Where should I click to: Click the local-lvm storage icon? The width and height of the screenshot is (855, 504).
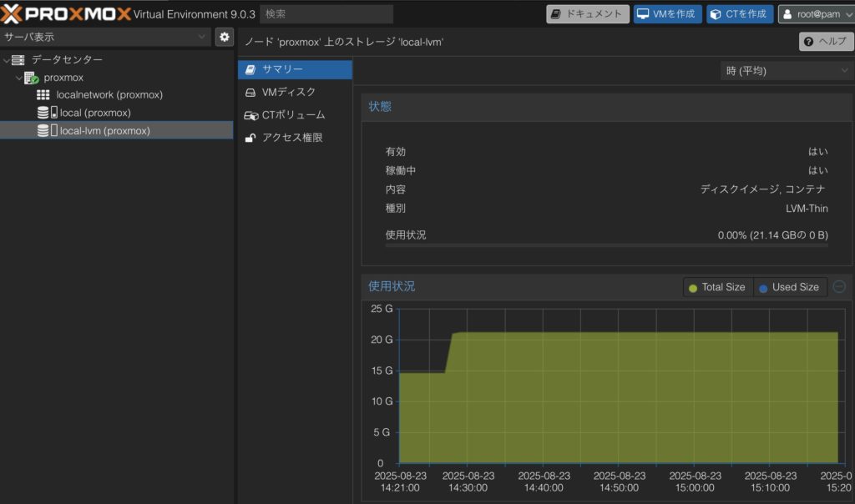pos(43,131)
